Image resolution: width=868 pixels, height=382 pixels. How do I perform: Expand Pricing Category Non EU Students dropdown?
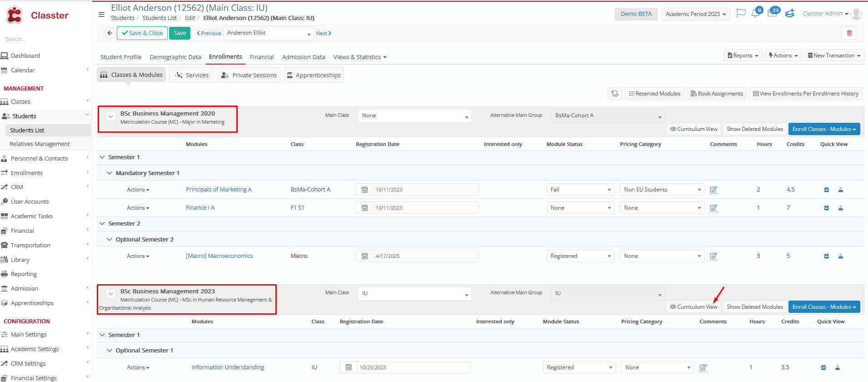tap(662, 190)
